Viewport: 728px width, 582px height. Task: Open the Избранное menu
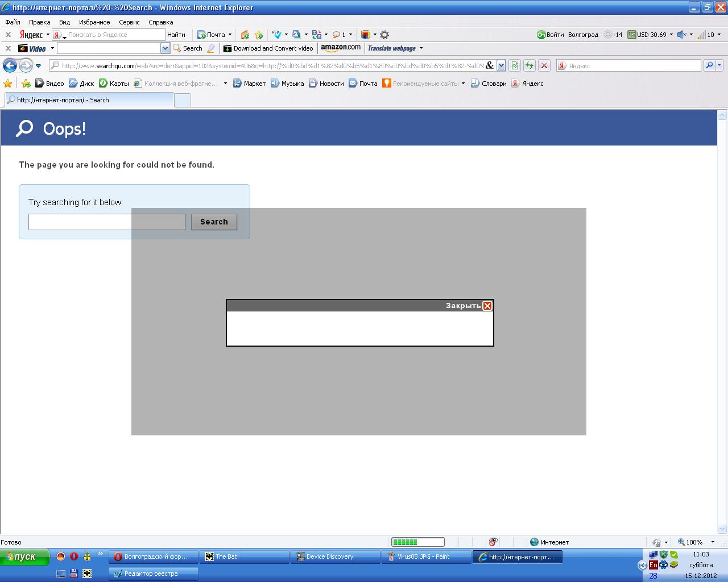point(94,22)
